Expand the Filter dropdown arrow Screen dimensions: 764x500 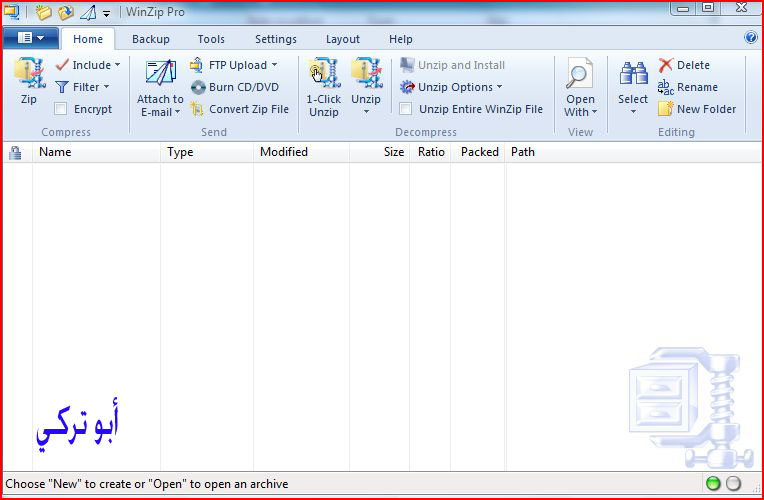(106, 87)
